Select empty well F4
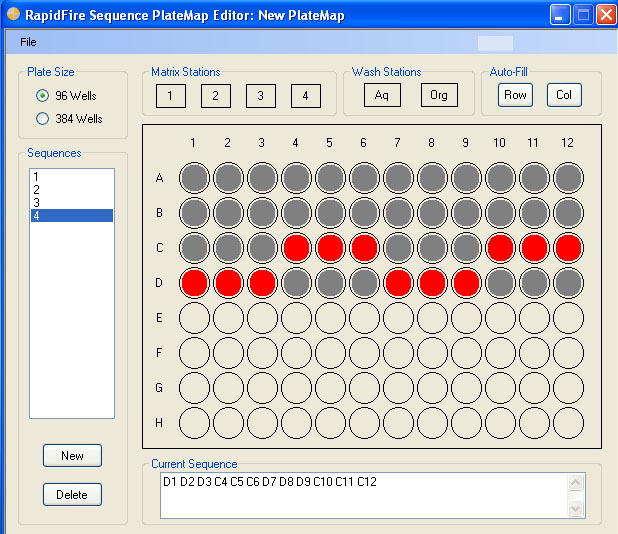The height and width of the screenshot is (534, 618). [296, 353]
